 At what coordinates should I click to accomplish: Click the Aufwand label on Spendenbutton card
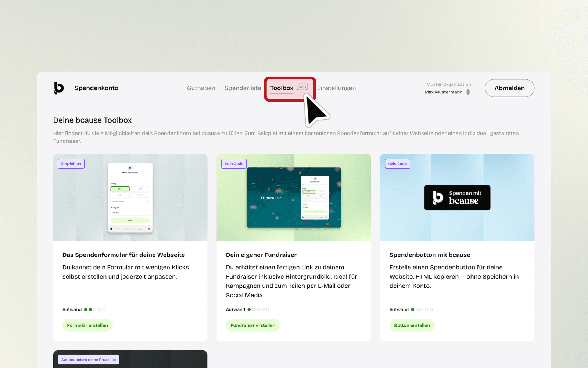coord(399,309)
